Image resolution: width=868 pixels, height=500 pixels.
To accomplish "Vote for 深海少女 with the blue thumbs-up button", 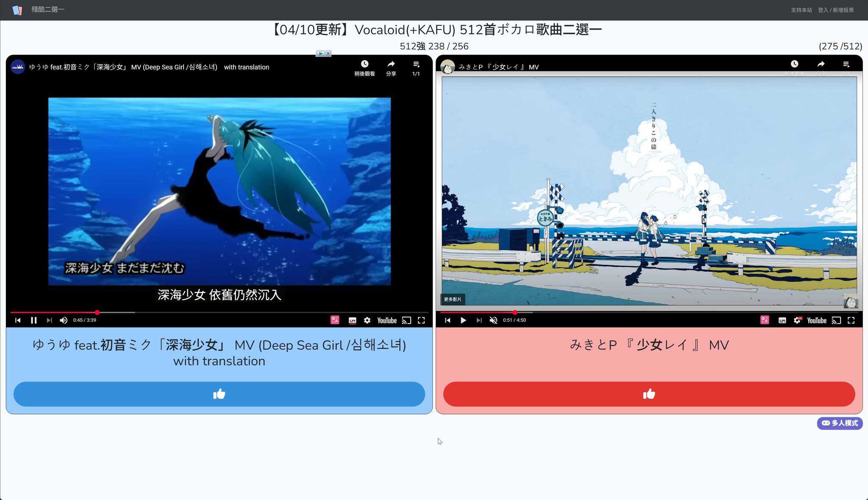I will (x=219, y=394).
